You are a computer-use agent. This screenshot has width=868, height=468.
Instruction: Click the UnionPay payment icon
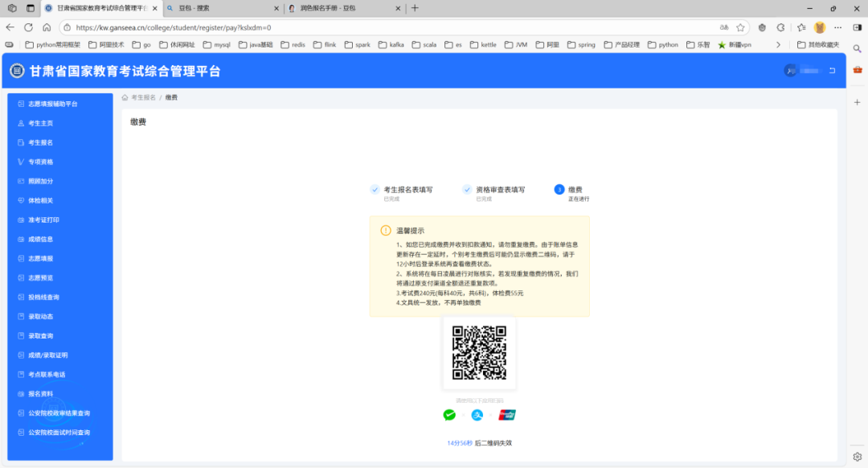(x=506, y=414)
